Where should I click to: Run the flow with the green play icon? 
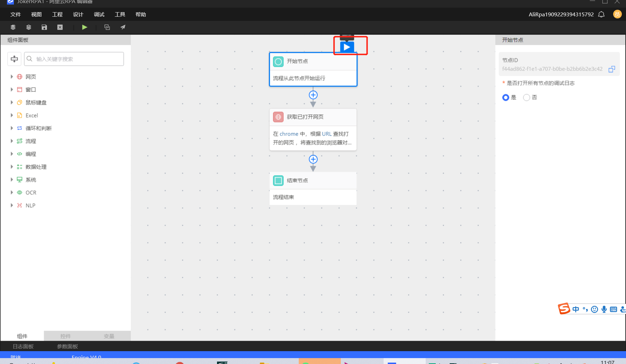[x=85, y=27]
